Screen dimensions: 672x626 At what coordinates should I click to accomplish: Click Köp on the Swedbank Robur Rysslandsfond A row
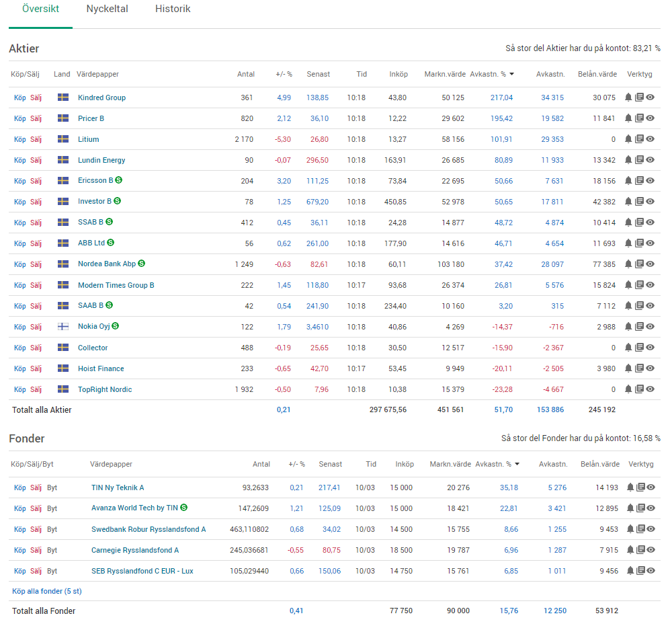point(19,530)
